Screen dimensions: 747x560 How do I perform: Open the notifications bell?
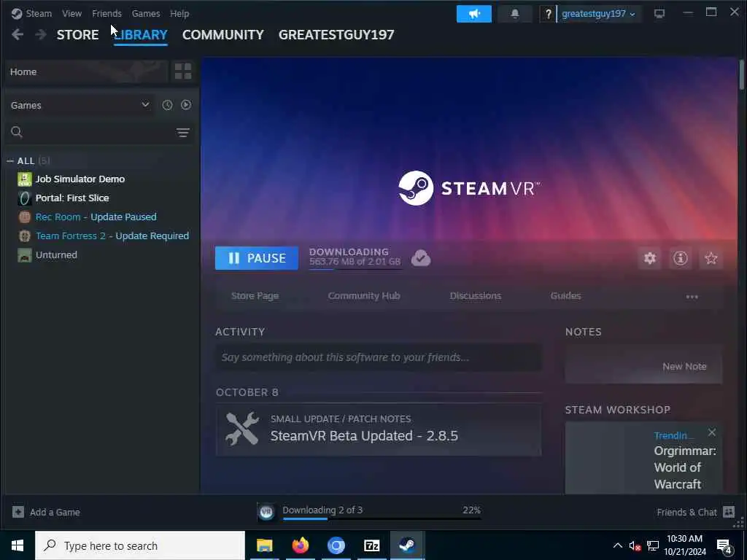click(514, 14)
